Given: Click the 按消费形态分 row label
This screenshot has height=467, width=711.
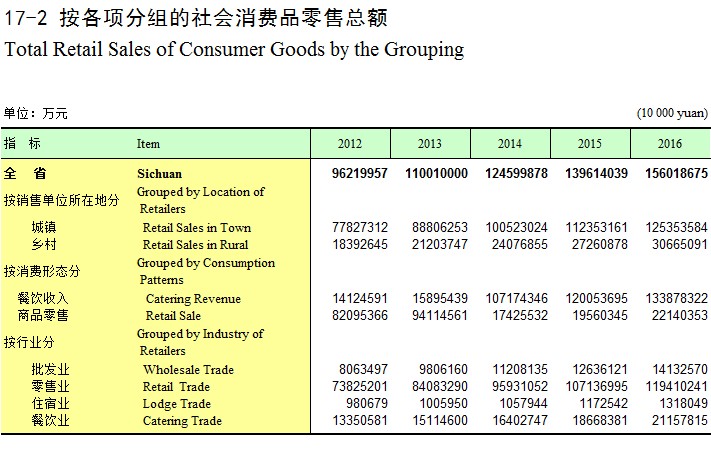Looking at the screenshot, I should pos(42,271).
